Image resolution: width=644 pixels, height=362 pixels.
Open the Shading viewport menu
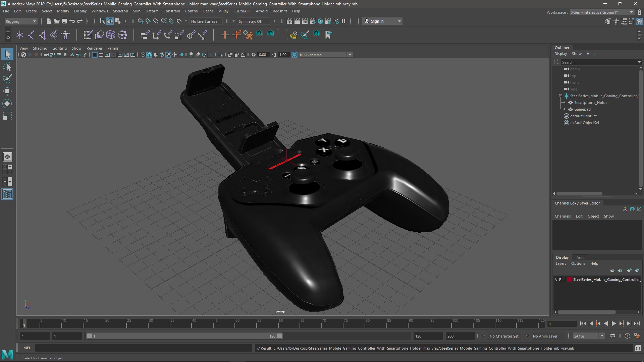coord(40,48)
